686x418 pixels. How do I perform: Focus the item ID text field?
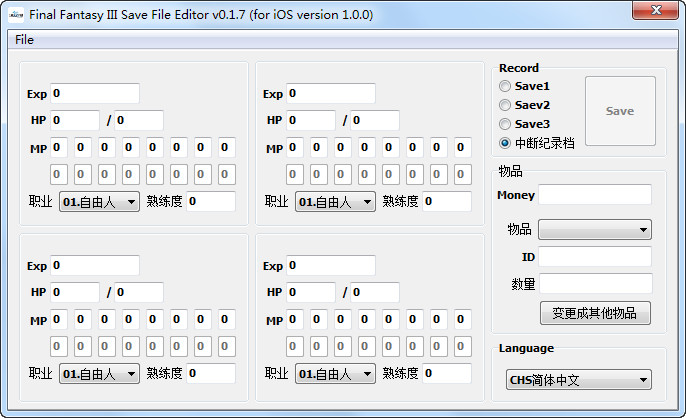tap(595, 257)
